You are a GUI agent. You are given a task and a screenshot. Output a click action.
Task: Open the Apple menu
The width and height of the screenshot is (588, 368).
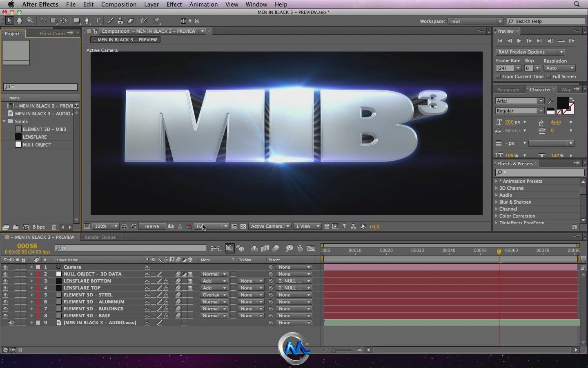click(x=11, y=4)
